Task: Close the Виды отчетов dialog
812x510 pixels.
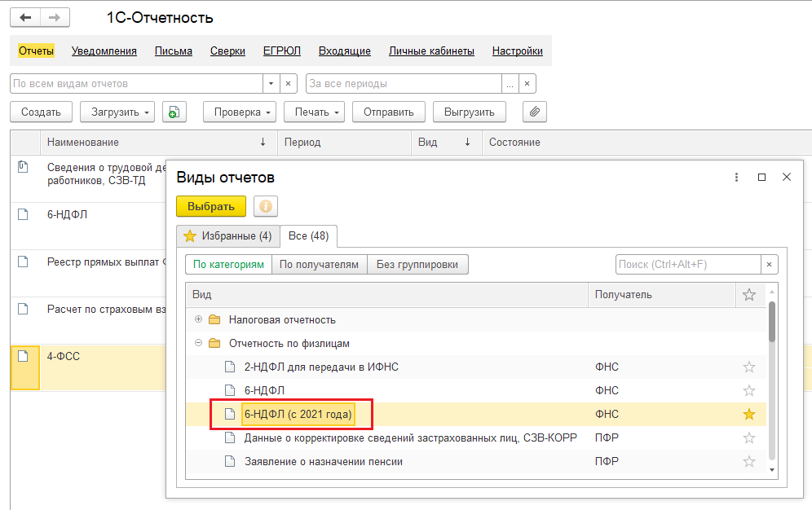Action: coord(787,177)
